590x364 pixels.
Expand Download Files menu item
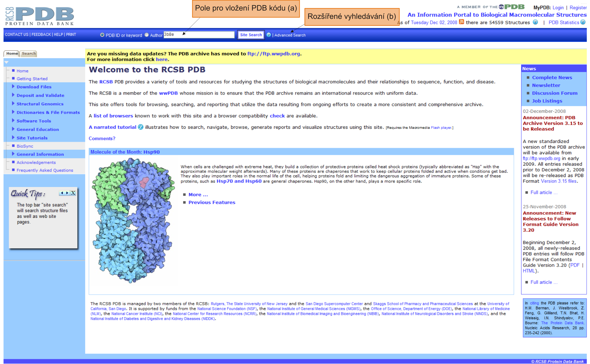pyautogui.click(x=34, y=87)
